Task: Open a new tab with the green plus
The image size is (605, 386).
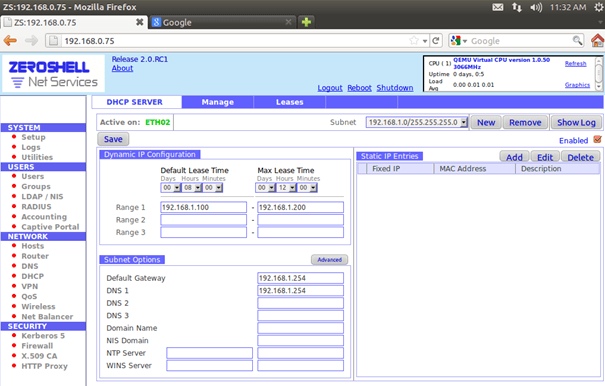Action: (306, 22)
